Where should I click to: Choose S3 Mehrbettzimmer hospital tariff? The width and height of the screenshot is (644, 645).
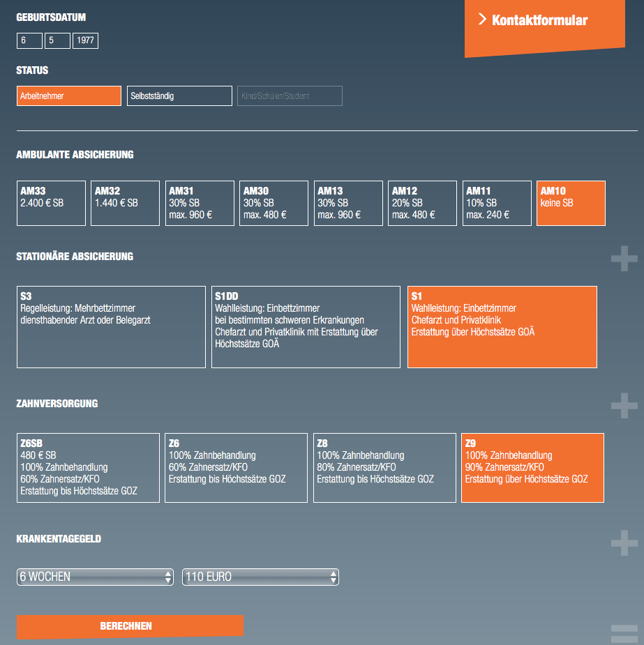pyautogui.click(x=111, y=327)
